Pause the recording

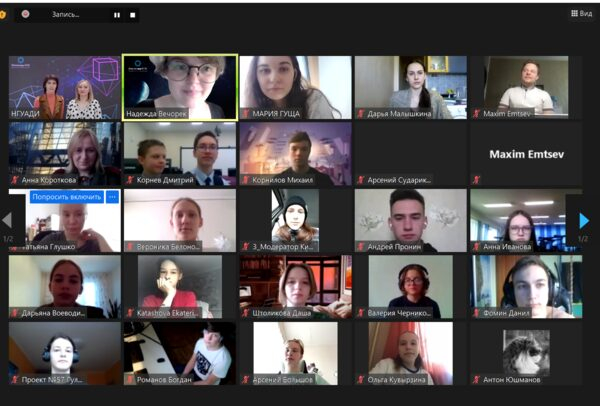coord(117,15)
